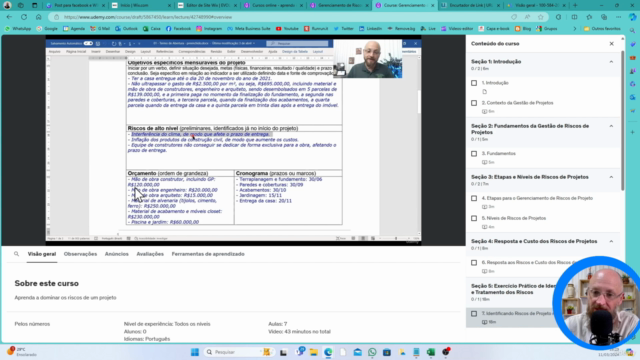Add the page to favorites via star icon
Image resolution: width=640 pixels, height=360 pixels.
tap(541, 17)
